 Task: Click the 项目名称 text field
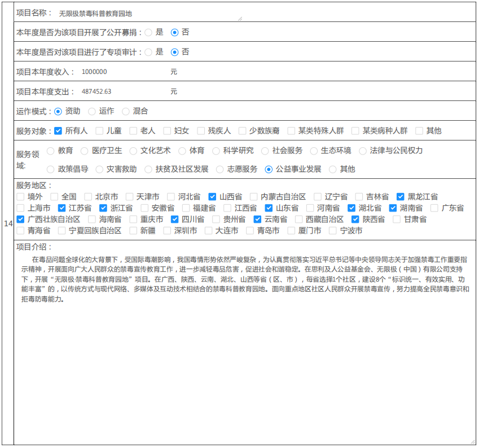pos(150,13)
